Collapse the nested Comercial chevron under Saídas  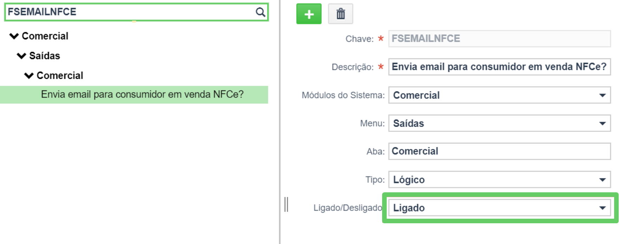pos(29,75)
